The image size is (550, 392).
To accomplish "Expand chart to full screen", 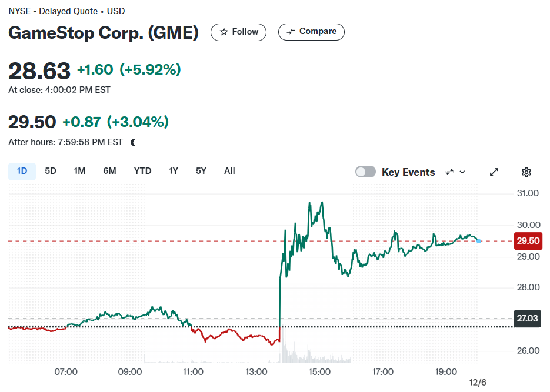I will click(x=494, y=172).
